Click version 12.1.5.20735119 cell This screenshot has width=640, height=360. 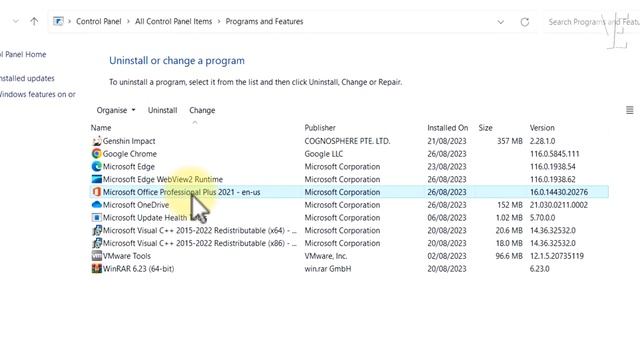click(557, 256)
